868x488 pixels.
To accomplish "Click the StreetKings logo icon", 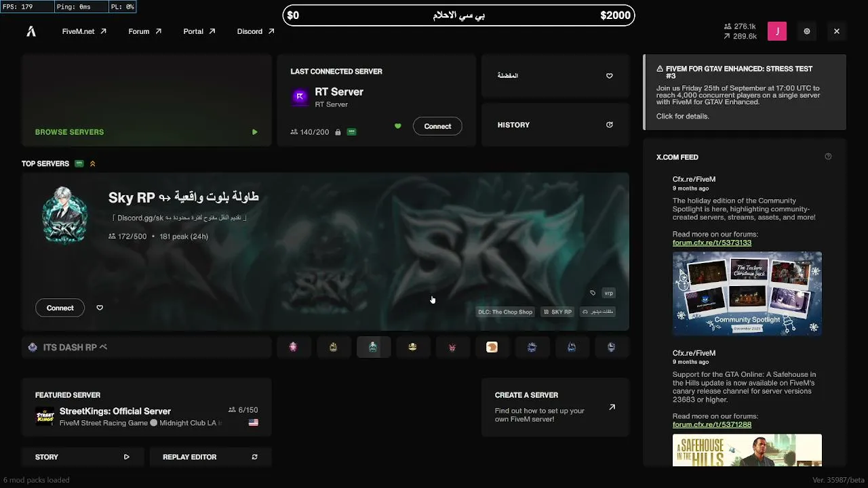I will click(45, 416).
